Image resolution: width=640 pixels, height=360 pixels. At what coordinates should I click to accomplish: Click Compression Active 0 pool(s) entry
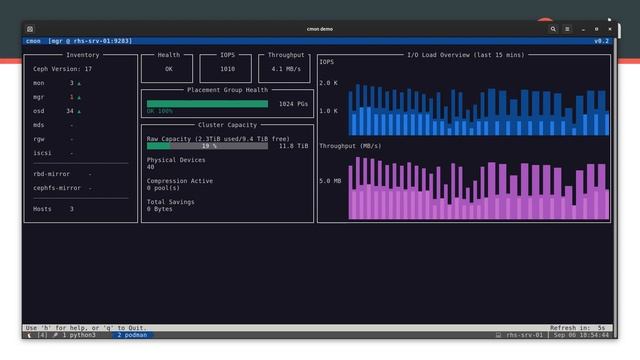click(x=180, y=184)
